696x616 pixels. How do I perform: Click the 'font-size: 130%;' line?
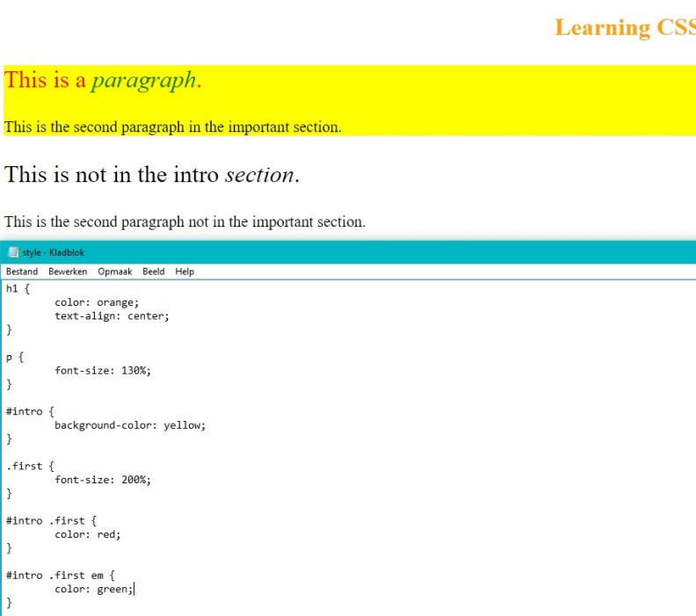coord(103,371)
